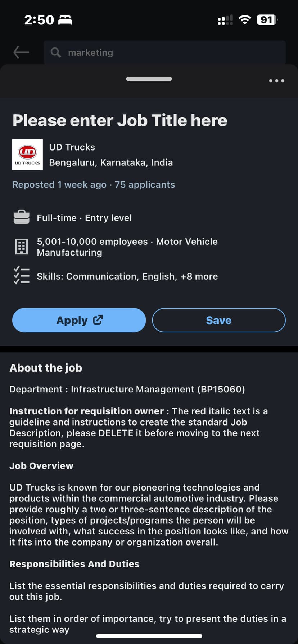
Task: Tap the battery indicator showing 91
Action: 267,20
